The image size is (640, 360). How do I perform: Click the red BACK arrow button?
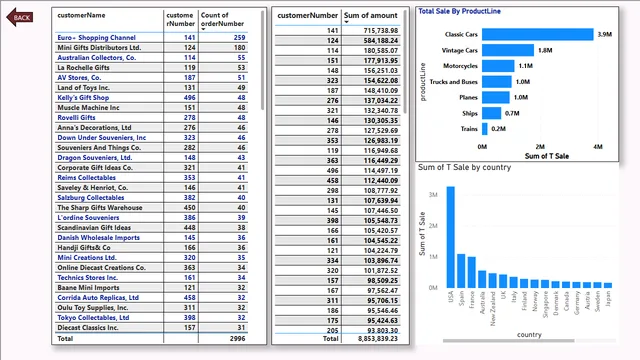(20, 17)
